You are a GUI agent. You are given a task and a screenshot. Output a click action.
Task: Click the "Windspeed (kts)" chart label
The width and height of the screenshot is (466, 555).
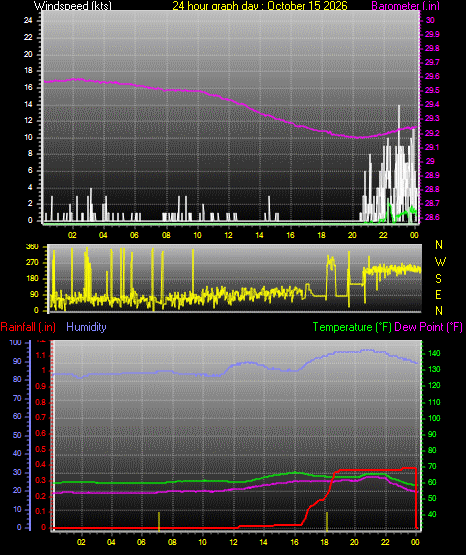tap(73, 6)
